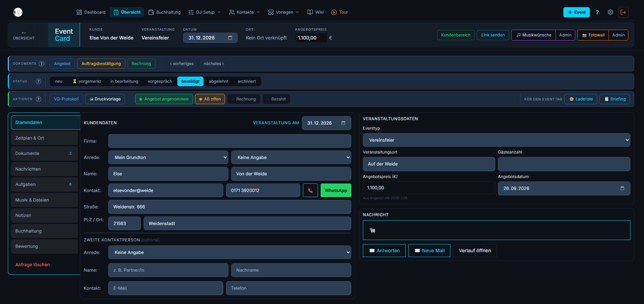Click help icon next to Aktionen
Screen dimensions: 644x304
(x=38, y=99)
